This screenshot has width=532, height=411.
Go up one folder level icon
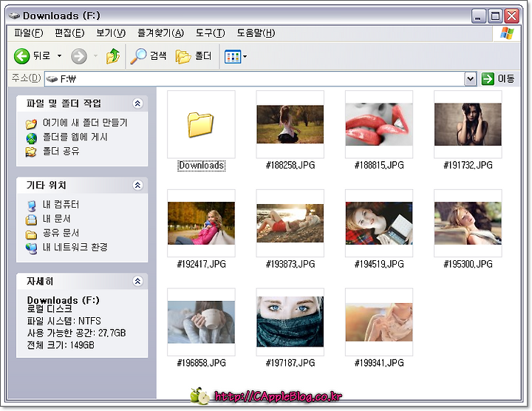[112, 56]
